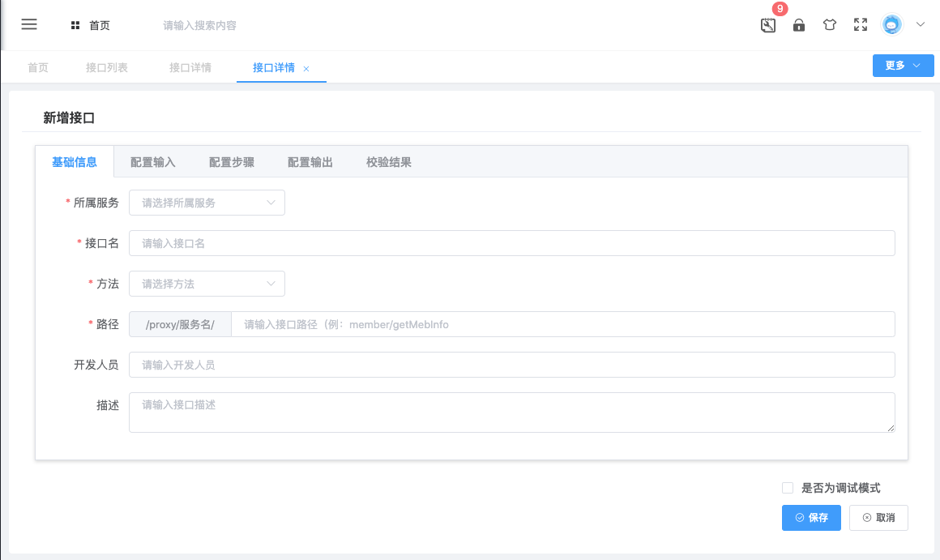The width and height of the screenshot is (940, 560).
Task: Open the 接口列表 page tab
Action: [107, 68]
